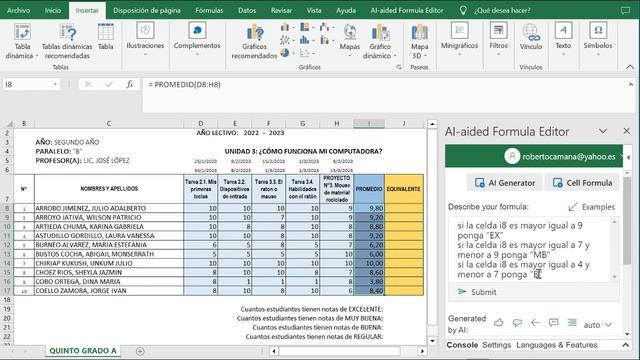Insert a Vínculo hyperlink
The width and height of the screenshot is (640, 360).
(x=531, y=38)
